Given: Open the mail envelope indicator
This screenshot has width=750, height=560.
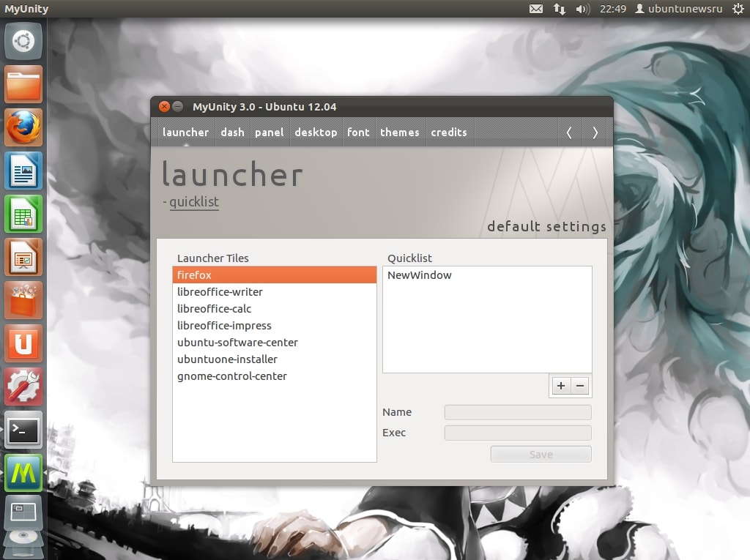Looking at the screenshot, I should [x=535, y=9].
